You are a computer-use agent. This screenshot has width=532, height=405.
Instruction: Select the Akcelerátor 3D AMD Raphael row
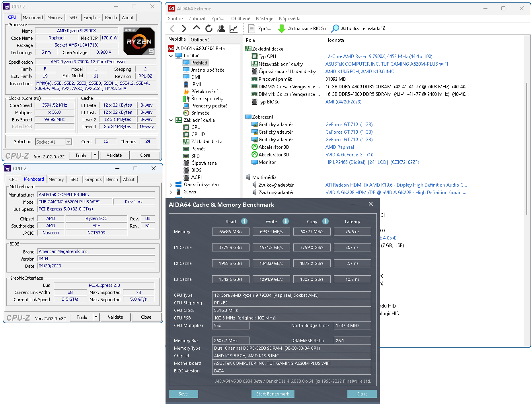[302, 147]
